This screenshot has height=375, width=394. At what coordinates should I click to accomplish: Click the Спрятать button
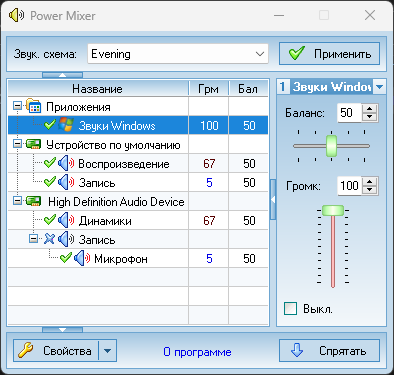pyautogui.click(x=329, y=351)
